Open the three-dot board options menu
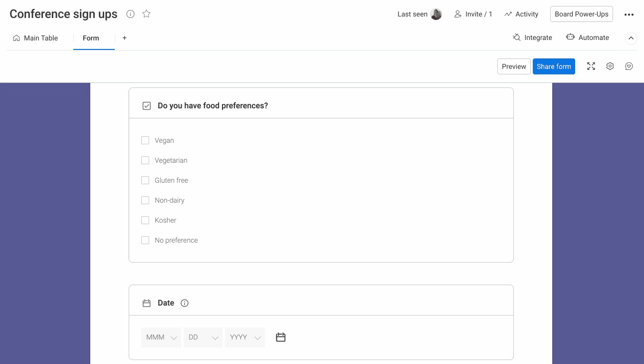 pos(629,14)
